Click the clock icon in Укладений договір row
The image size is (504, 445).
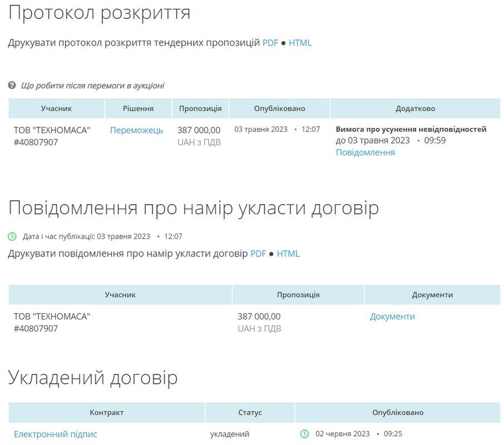[x=303, y=432]
